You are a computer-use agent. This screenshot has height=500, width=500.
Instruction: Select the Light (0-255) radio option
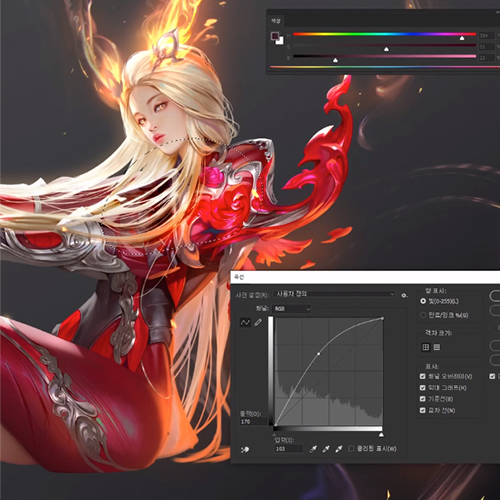pos(423,301)
